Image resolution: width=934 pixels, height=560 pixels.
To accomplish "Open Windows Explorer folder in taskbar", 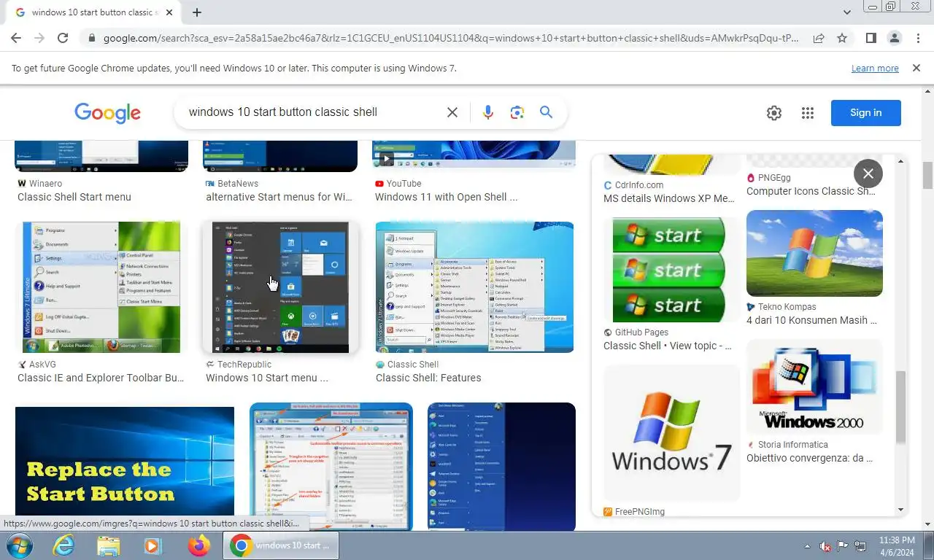I will tap(108, 545).
